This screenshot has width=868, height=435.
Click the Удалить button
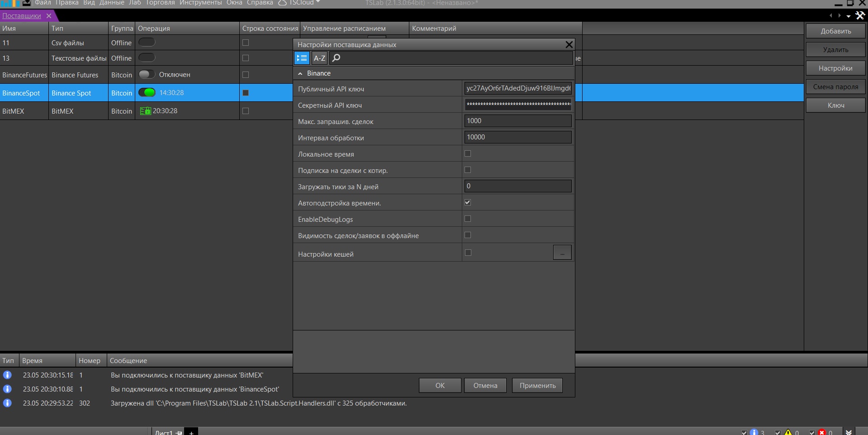pos(836,50)
